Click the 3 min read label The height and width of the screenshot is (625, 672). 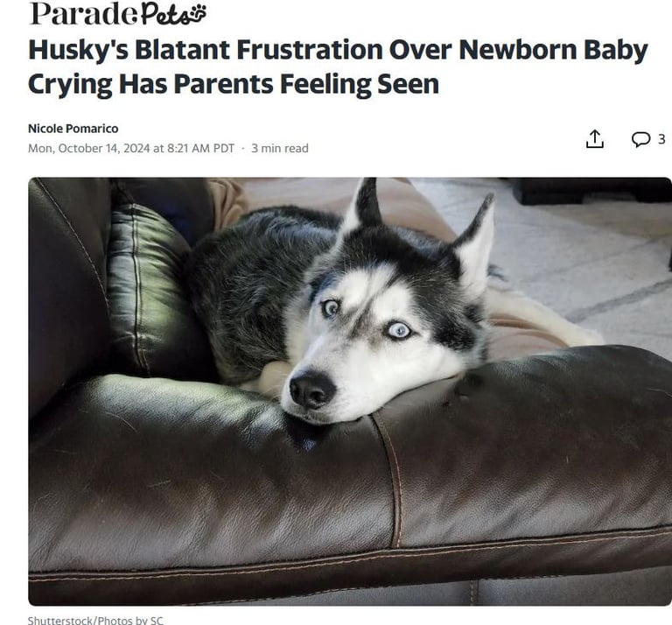click(x=280, y=148)
